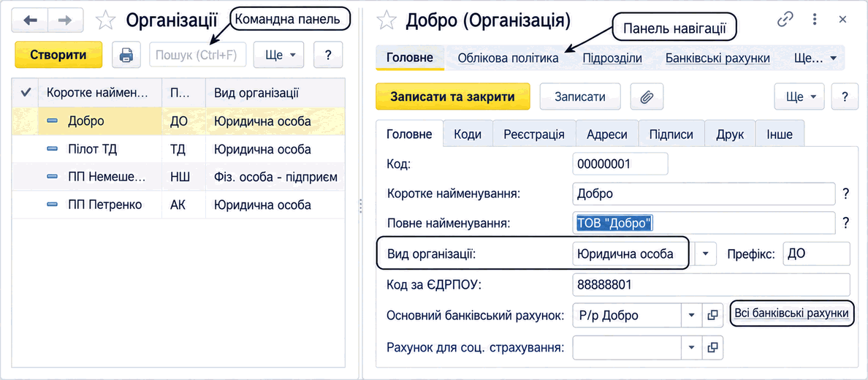The width and height of the screenshot is (868, 380).
Task: Click Записати та закрити
Action: 453,97
